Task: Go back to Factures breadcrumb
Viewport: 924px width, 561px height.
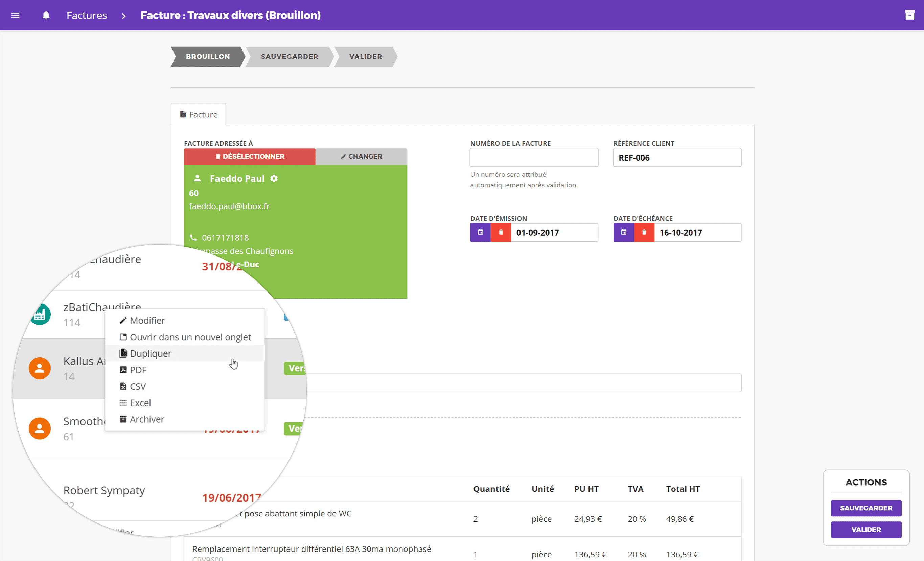Action: [x=87, y=15]
